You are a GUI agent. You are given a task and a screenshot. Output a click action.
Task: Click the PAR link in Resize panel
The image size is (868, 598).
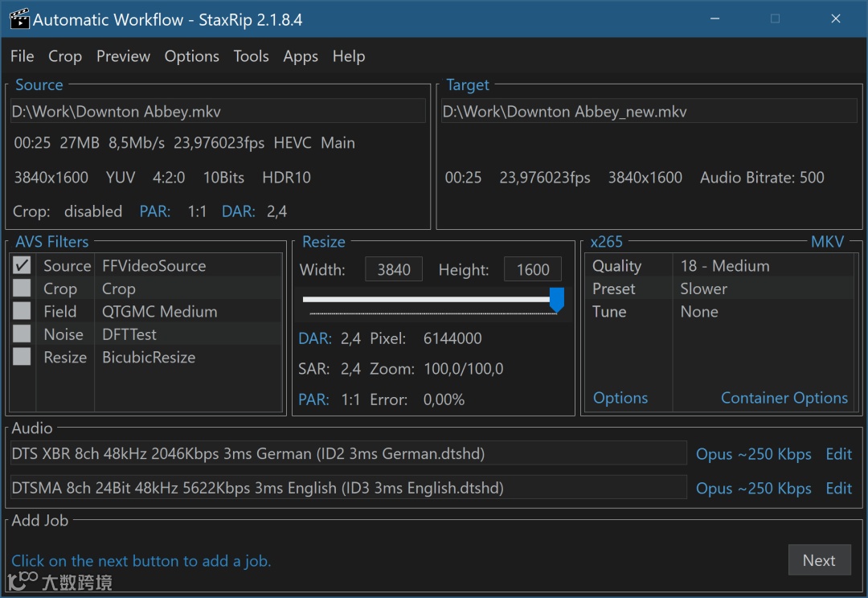(x=314, y=399)
